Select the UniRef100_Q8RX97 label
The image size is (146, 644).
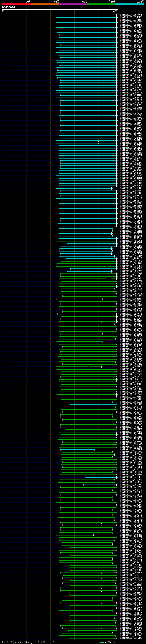(131, 90)
